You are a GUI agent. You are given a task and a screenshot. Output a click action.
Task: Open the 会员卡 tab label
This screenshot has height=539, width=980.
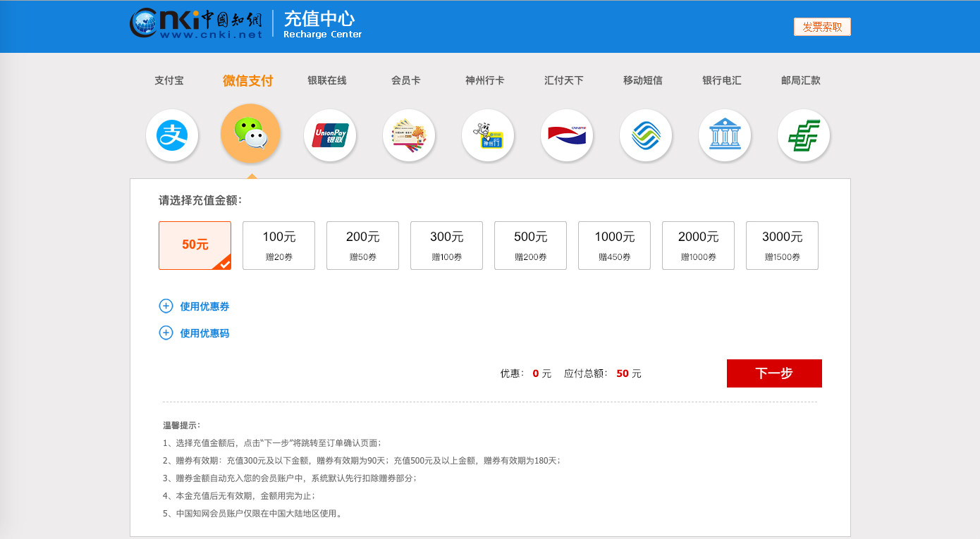[x=406, y=80]
